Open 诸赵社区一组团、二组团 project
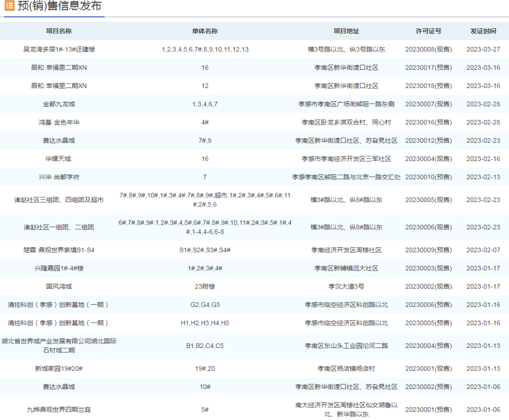Screen dimensions: 509x420 click(59, 227)
